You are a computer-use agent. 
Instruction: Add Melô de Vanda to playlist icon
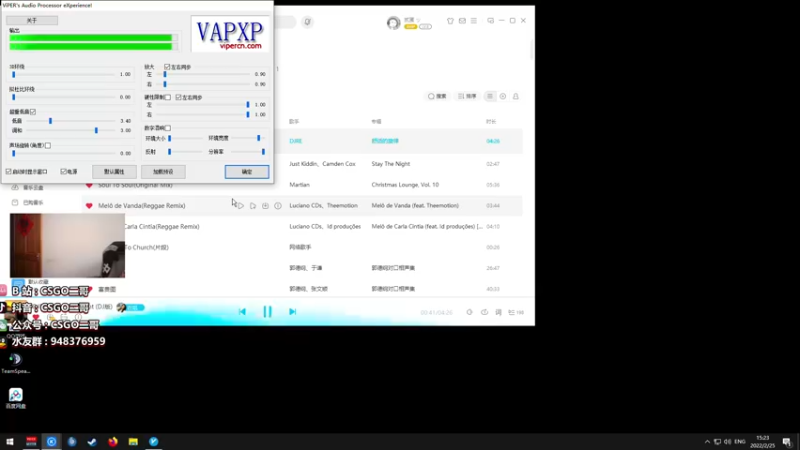click(x=253, y=206)
